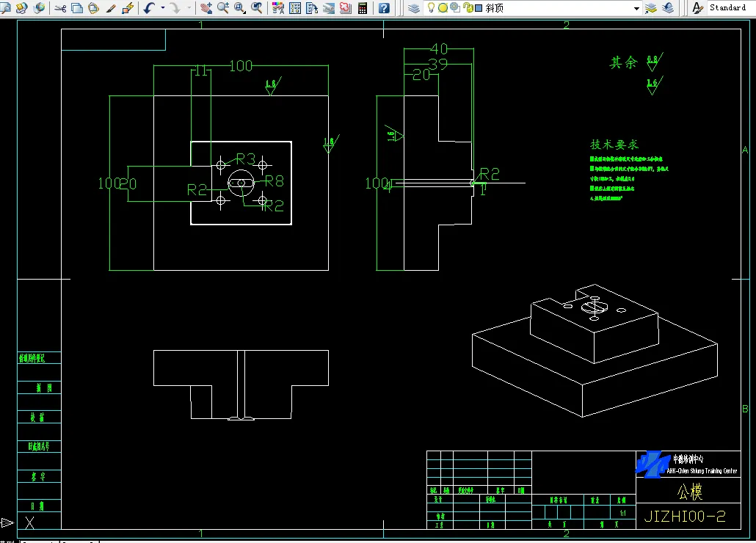Select the JIZHI00-2 title block text
Image resolution: width=756 pixels, height=543 pixels.
pyautogui.click(x=685, y=517)
